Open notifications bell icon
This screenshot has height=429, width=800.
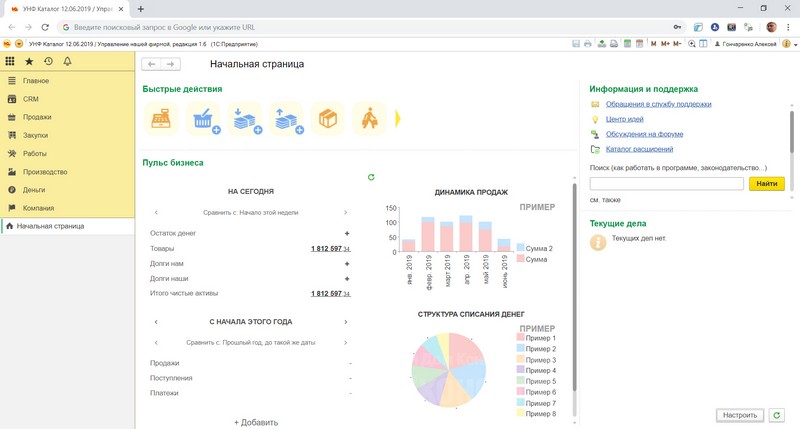pyautogui.click(x=67, y=61)
